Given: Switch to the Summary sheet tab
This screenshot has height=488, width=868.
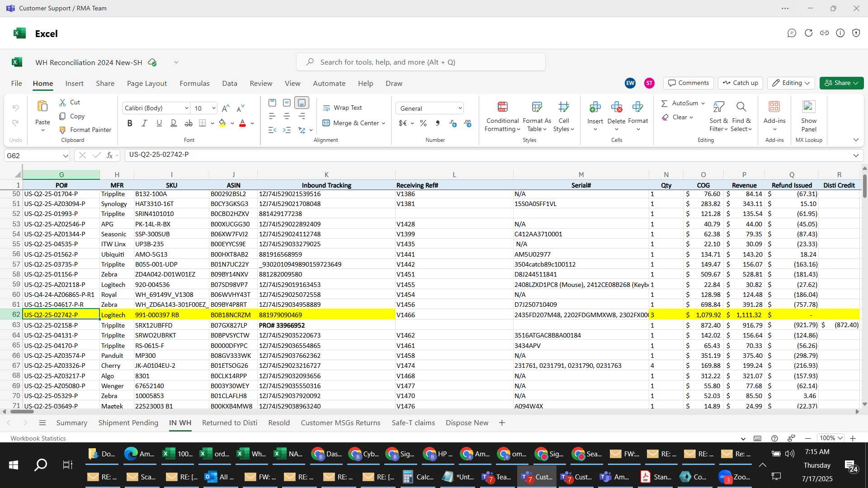Looking at the screenshot, I should [71, 423].
